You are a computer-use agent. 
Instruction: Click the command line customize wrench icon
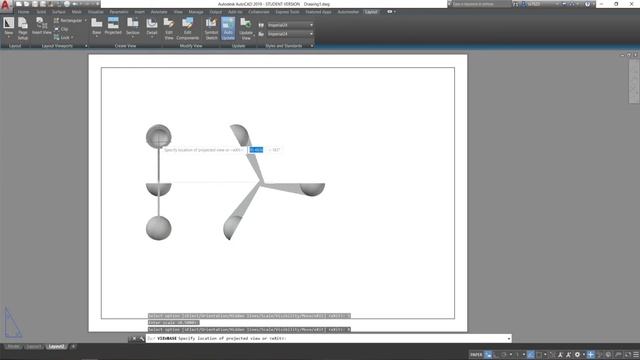142,339
